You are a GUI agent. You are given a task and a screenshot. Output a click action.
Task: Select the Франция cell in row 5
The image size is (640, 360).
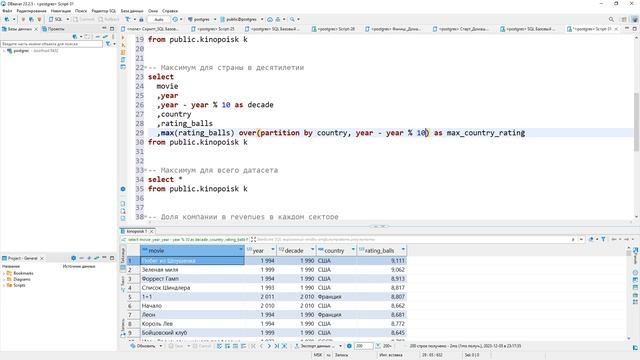(x=337, y=297)
